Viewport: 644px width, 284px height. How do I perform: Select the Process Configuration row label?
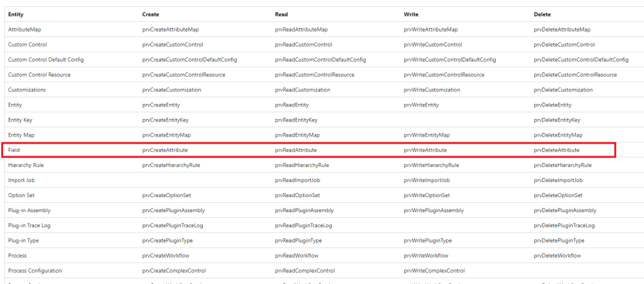pos(35,271)
